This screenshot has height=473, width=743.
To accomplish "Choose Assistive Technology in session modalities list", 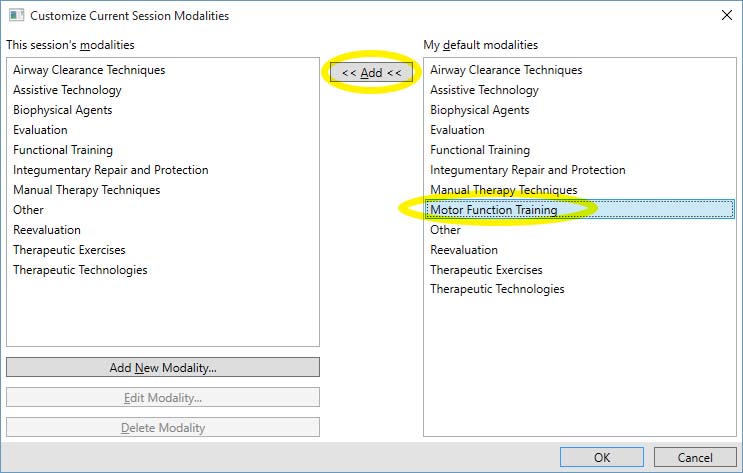I will [x=67, y=90].
